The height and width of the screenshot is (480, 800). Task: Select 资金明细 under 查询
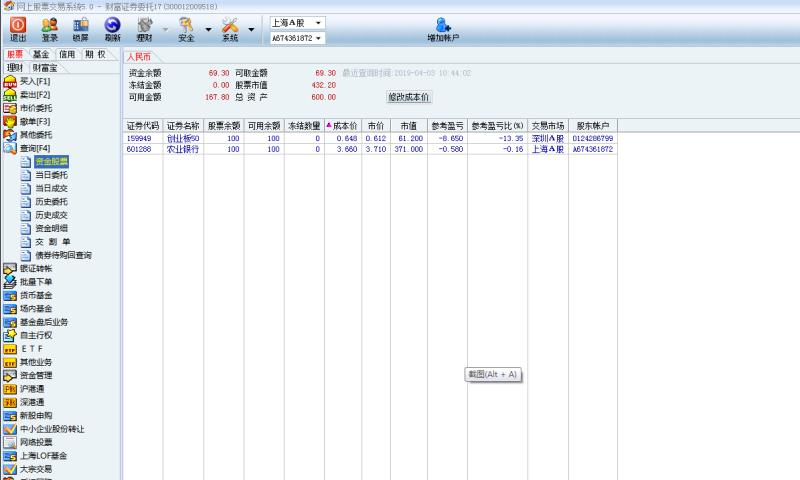(51, 228)
